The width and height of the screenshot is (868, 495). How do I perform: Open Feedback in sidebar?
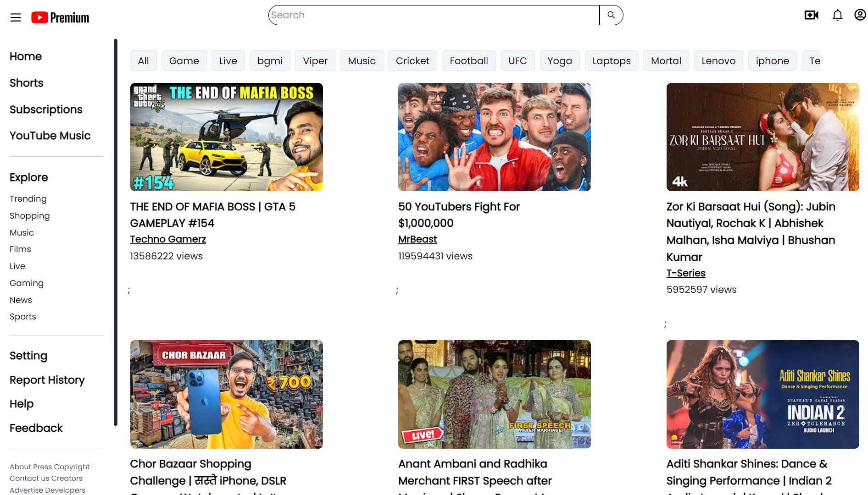[x=36, y=428]
